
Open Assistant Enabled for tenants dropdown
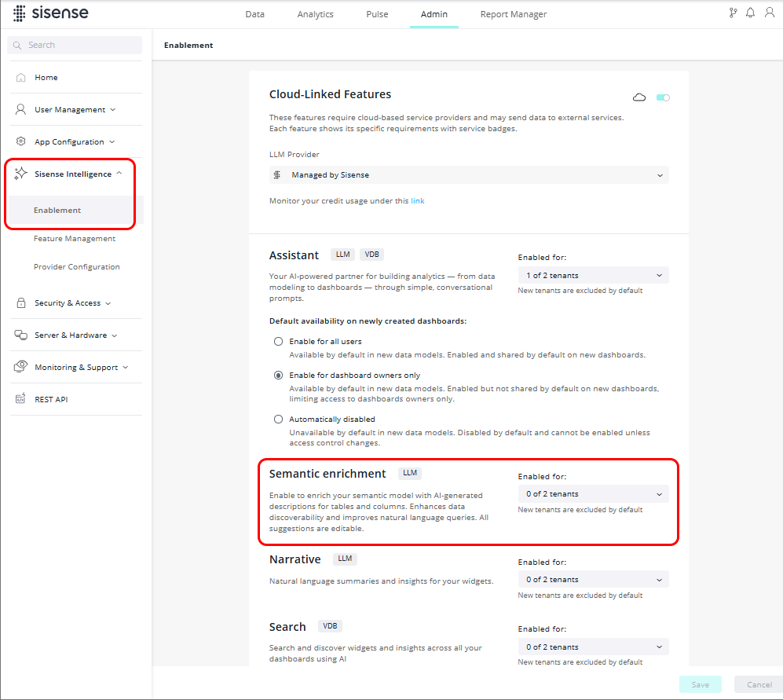pos(593,275)
